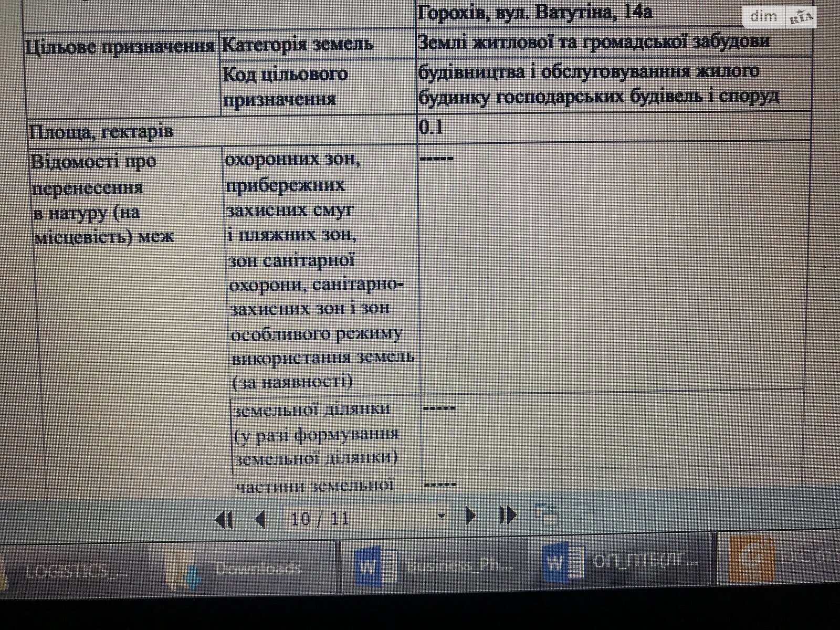
Task: Select 'будівництва і обслуговування жилого' text
Action: [589, 71]
